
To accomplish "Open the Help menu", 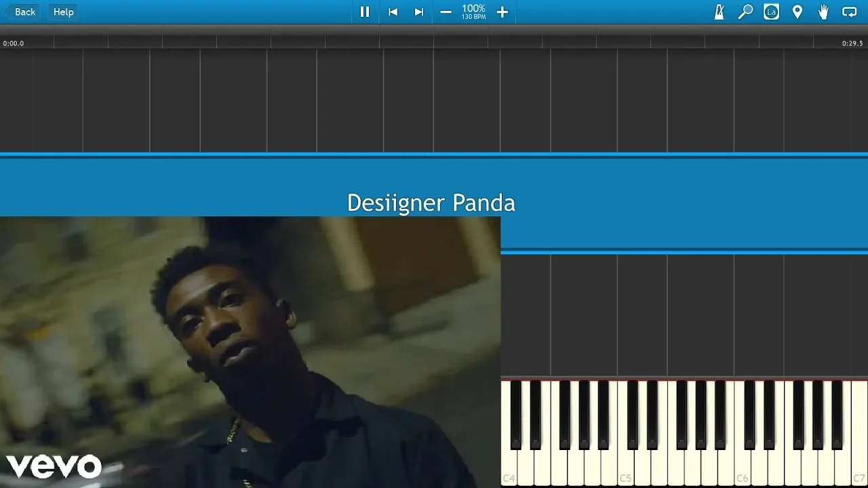I will click(63, 12).
